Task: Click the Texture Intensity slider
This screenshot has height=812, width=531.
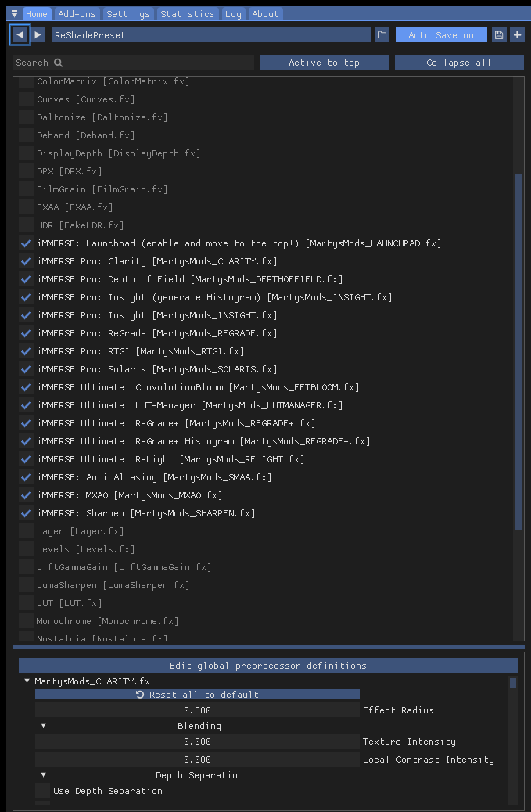Action: tap(197, 742)
